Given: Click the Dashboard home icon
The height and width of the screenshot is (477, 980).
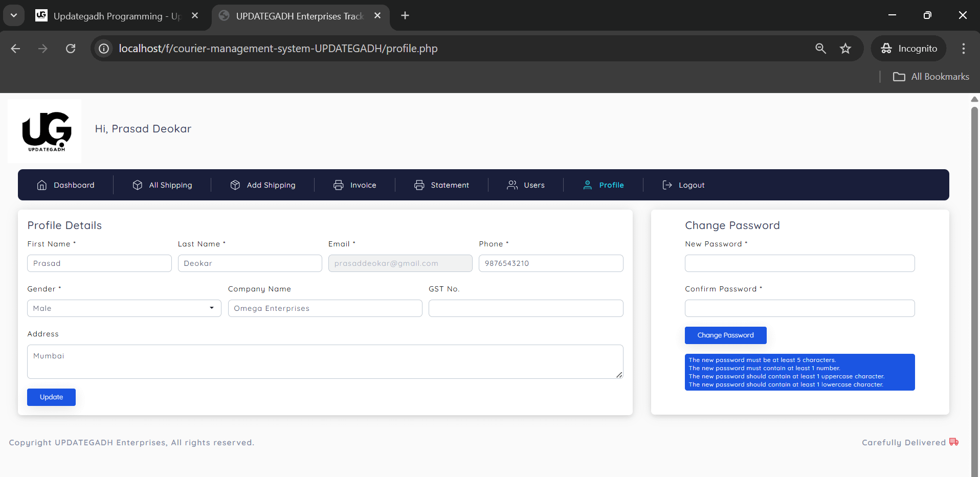Looking at the screenshot, I should click(x=41, y=185).
